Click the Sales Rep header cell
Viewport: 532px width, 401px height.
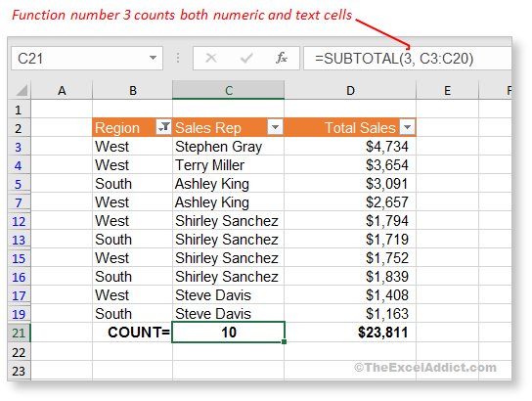pos(228,127)
